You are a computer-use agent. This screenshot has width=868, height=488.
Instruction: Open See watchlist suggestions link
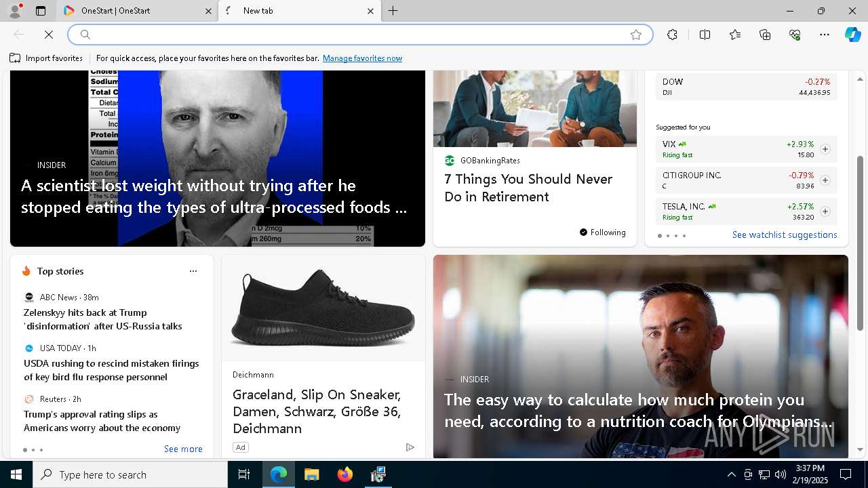pyautogui.click(x=785, y=235)
